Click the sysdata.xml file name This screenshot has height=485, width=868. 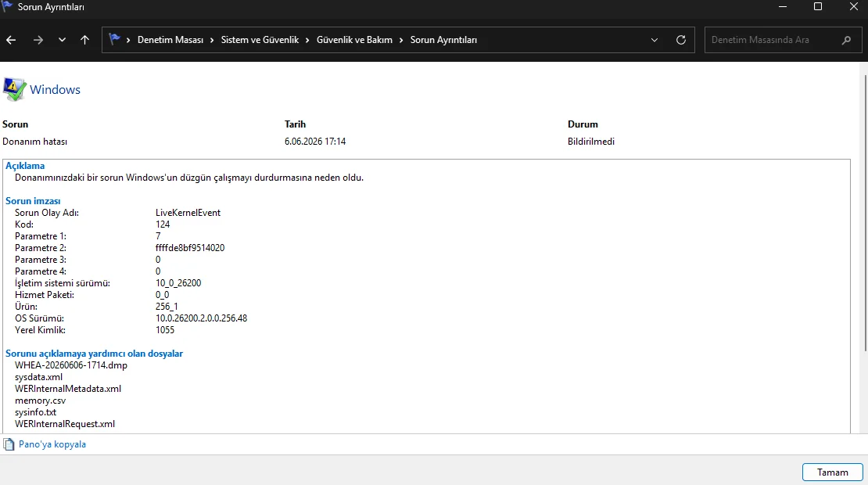point(39,377)
